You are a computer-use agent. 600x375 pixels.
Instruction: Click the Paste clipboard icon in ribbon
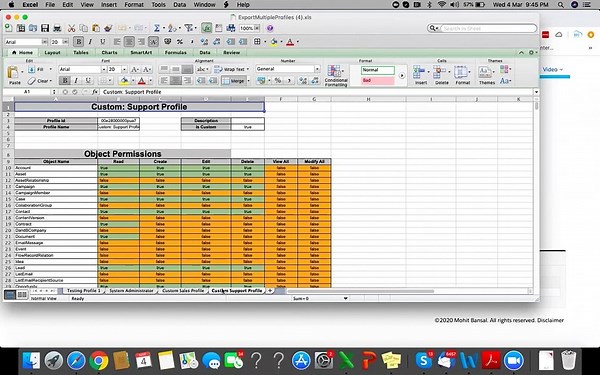(x=14, y=73)
